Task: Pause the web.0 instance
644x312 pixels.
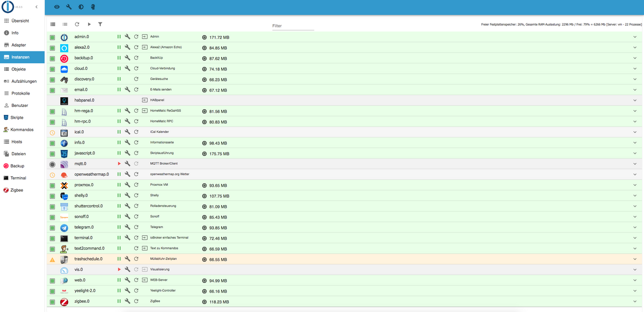Action: (x=119, y=280)
